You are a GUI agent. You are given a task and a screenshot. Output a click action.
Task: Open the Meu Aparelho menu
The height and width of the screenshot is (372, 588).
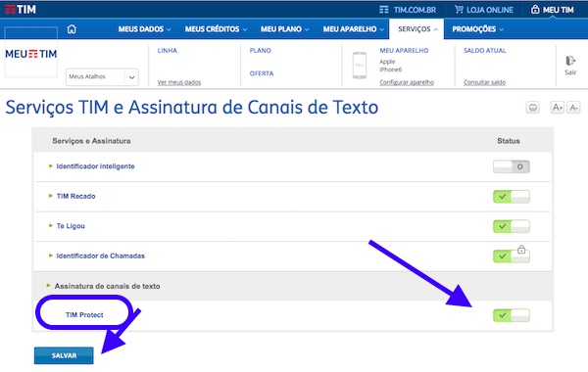pyautogui.click(x=354, y=29)
